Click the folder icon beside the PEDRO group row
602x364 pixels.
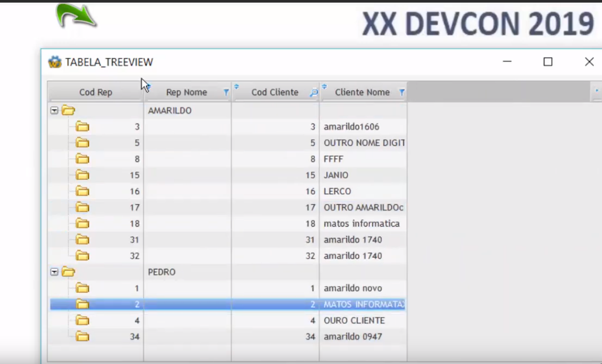(x=69, y=272)
